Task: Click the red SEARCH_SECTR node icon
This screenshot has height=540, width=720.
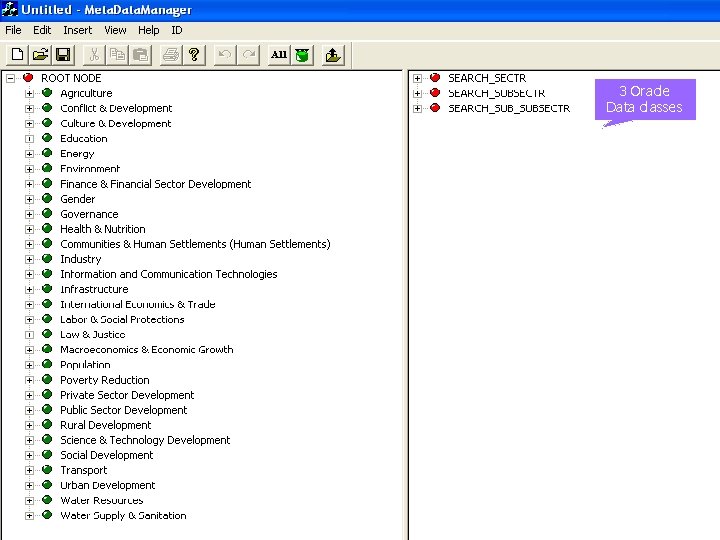Action: tap(435, 78)
